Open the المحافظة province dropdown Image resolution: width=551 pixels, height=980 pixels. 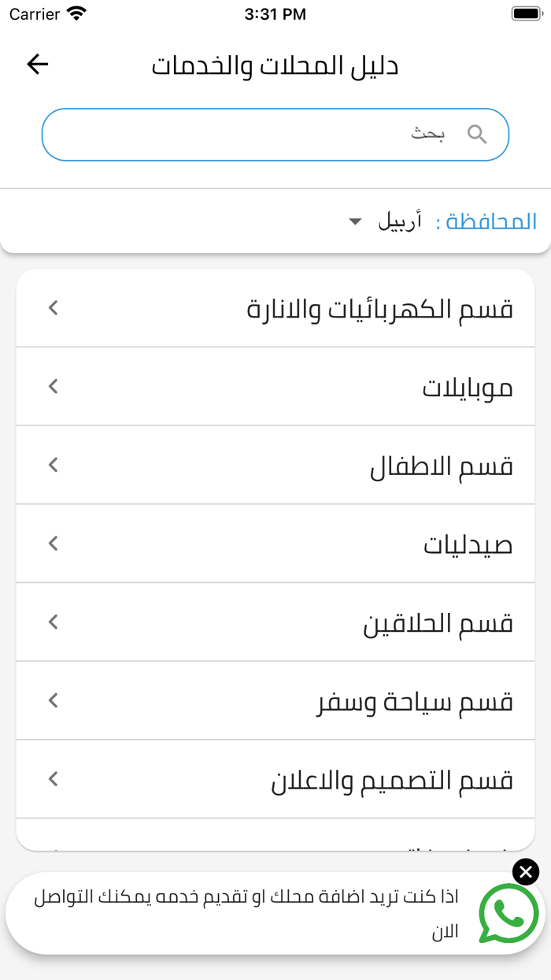coord(354,221)
